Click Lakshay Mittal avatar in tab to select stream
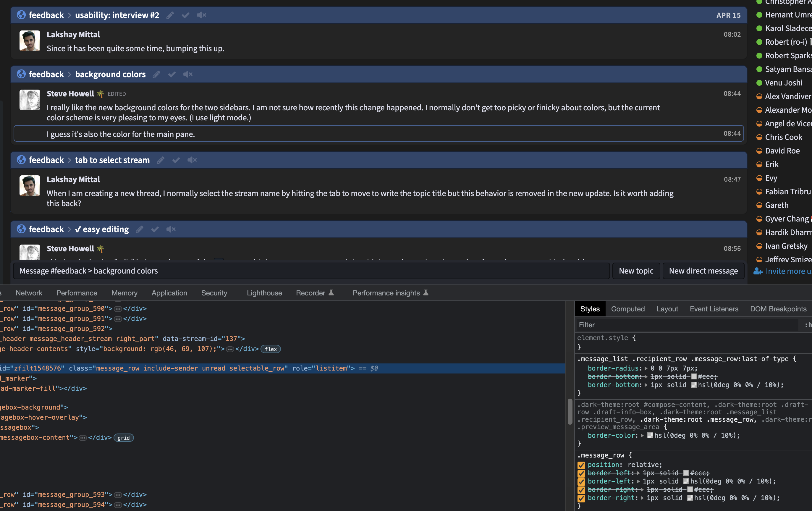The image size is (812, 511). 30,185
